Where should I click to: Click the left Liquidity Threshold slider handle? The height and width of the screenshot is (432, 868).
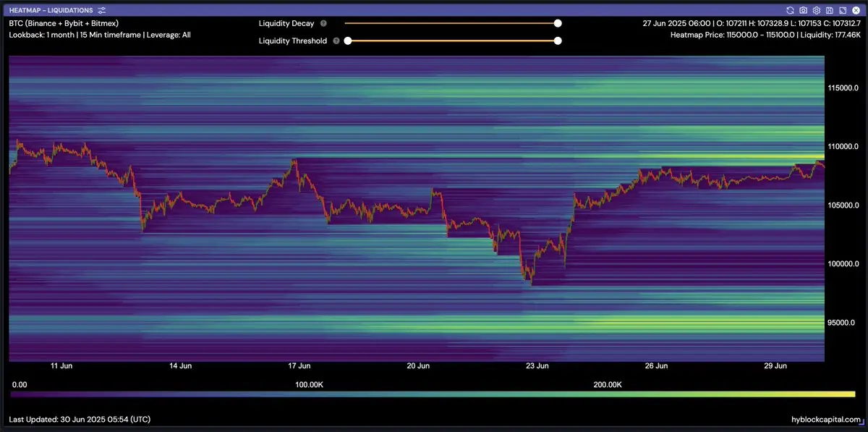pyautogui.click(x=348, y=41)
